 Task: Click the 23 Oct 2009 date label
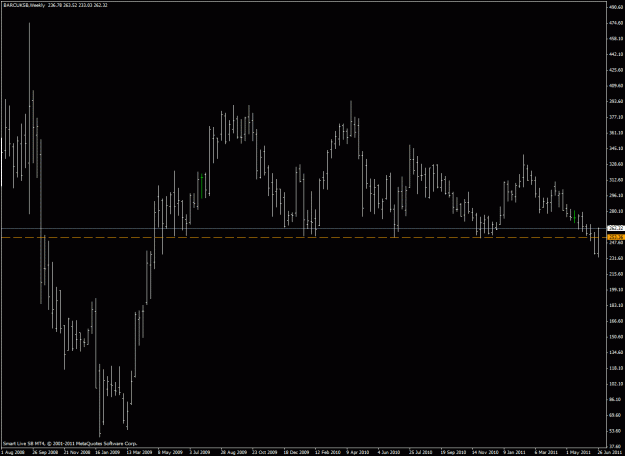264,453
